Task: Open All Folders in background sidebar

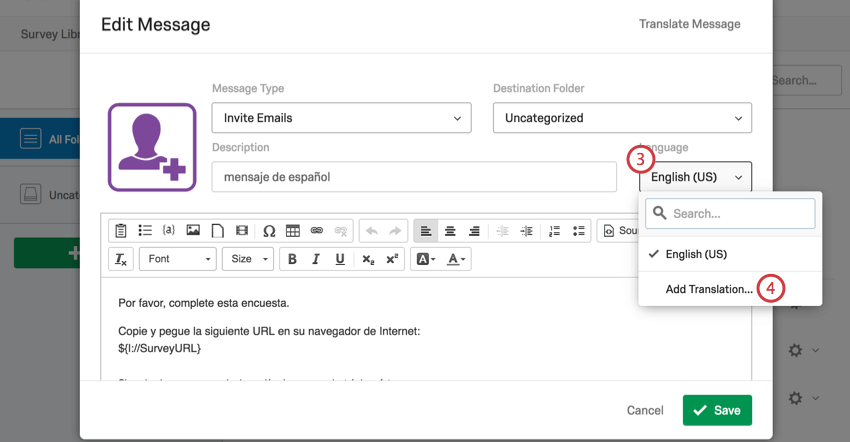Action: click(40, 139)
